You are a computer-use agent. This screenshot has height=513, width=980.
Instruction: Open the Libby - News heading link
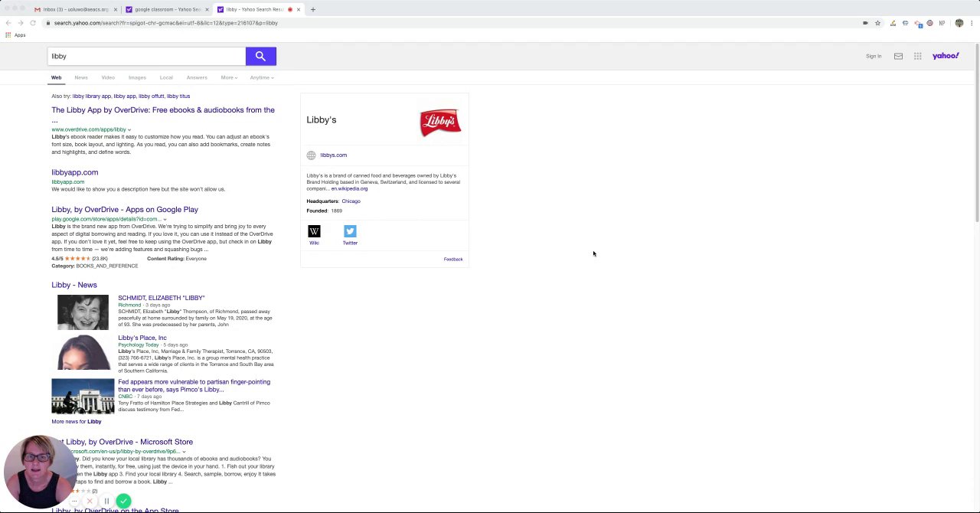coord(74,285)
